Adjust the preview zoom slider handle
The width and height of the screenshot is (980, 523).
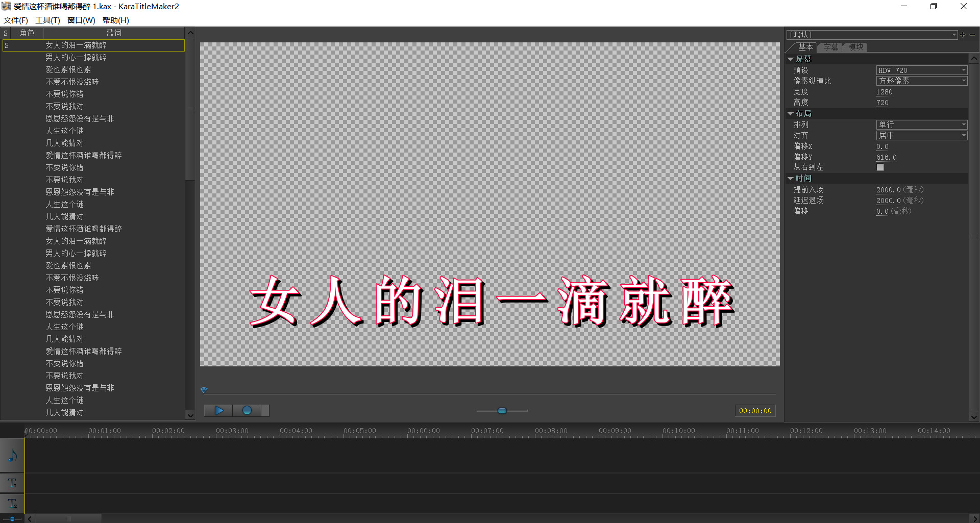pos(502,411)
